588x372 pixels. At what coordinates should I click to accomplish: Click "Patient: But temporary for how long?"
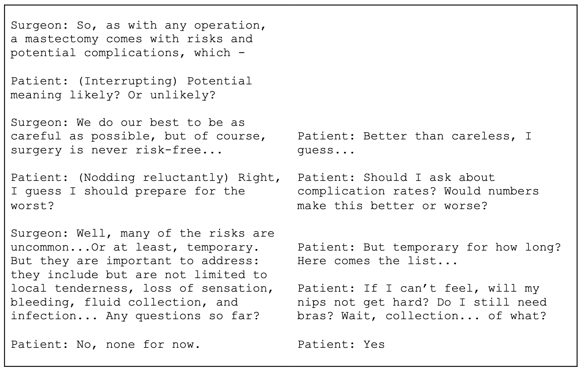(x=429, y=247)
